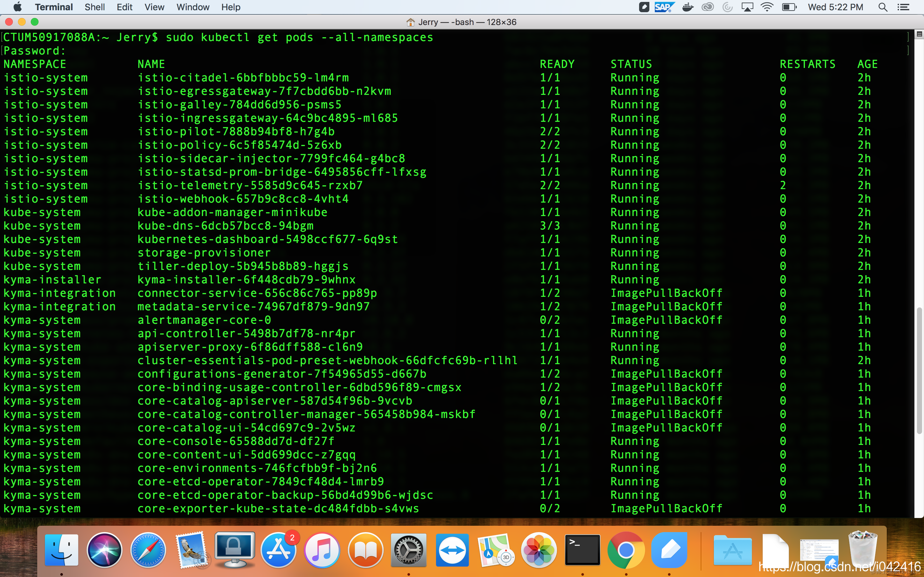Launch Google Chrome from Dock
Image resolution: width=924 pixels, height=577 pixels.
click(x=626, y=550)
